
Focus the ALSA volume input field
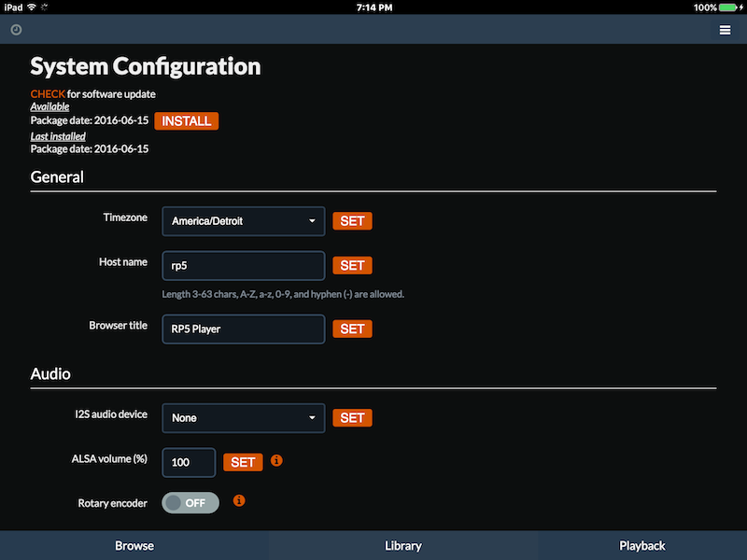(x=189, y=462)
